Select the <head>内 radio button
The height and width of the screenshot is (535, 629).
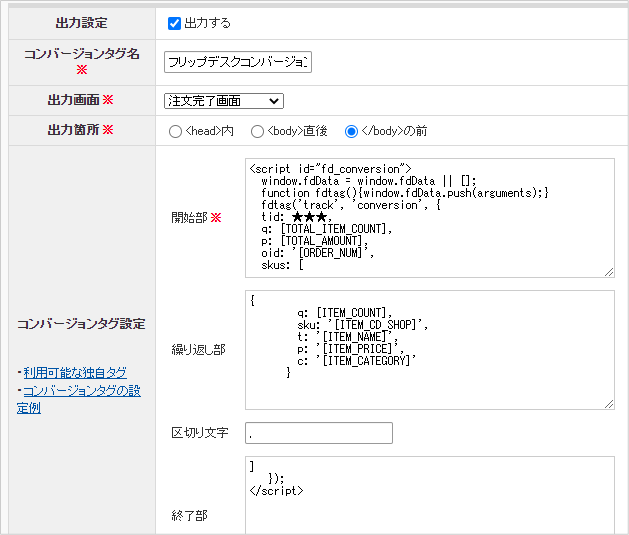(x=175, y=132)
